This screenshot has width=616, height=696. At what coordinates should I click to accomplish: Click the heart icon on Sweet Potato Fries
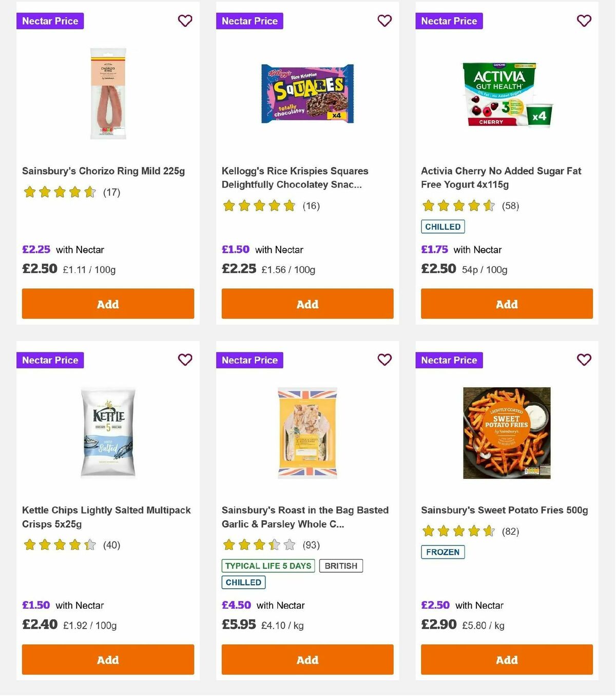pos(584,360)
